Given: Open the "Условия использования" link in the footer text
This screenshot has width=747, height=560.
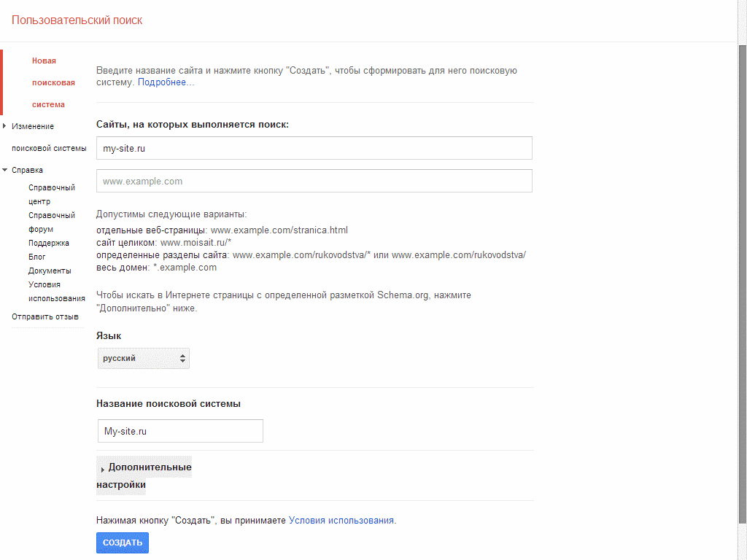Looking at the screenshot, I should coord(340,519).
